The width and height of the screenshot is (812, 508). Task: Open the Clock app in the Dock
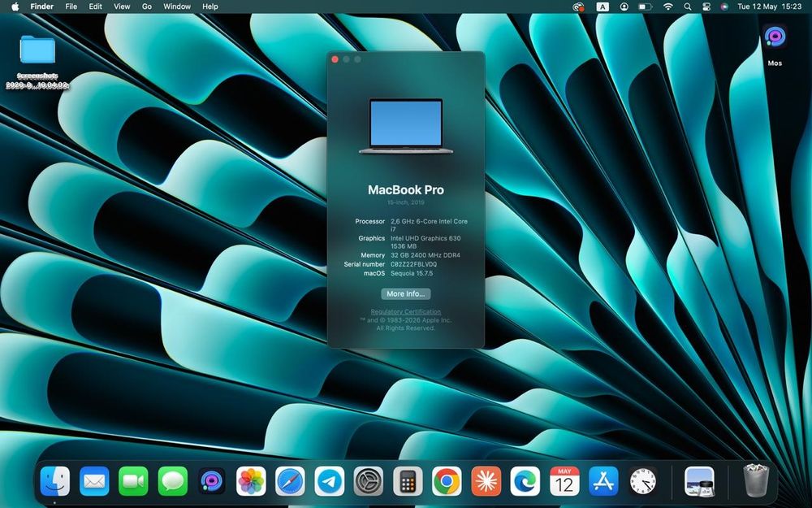tap(642, 481)
